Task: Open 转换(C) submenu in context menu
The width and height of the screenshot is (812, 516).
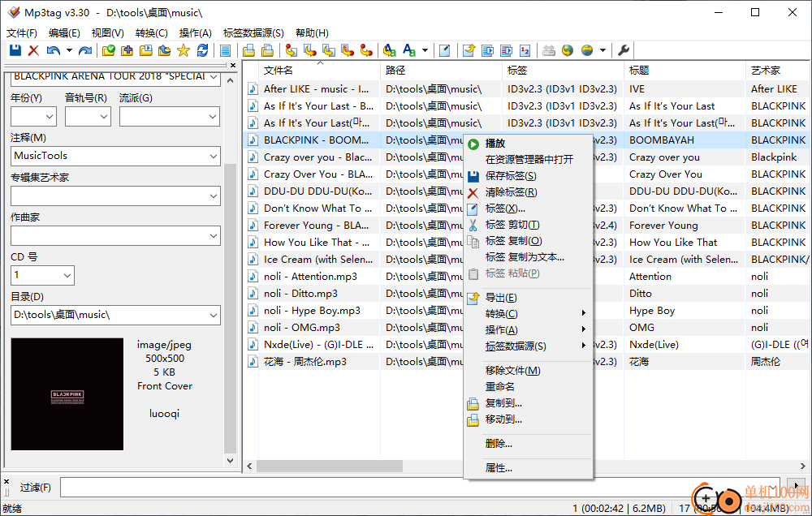Action: pos(529,314)
